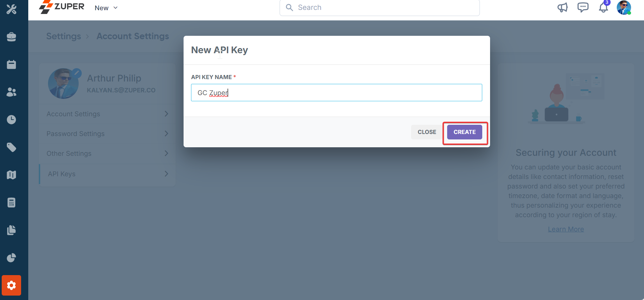This screenshot has height=300, width=644.
Task: Select API Keys menu item
Action: coord(108,174)
